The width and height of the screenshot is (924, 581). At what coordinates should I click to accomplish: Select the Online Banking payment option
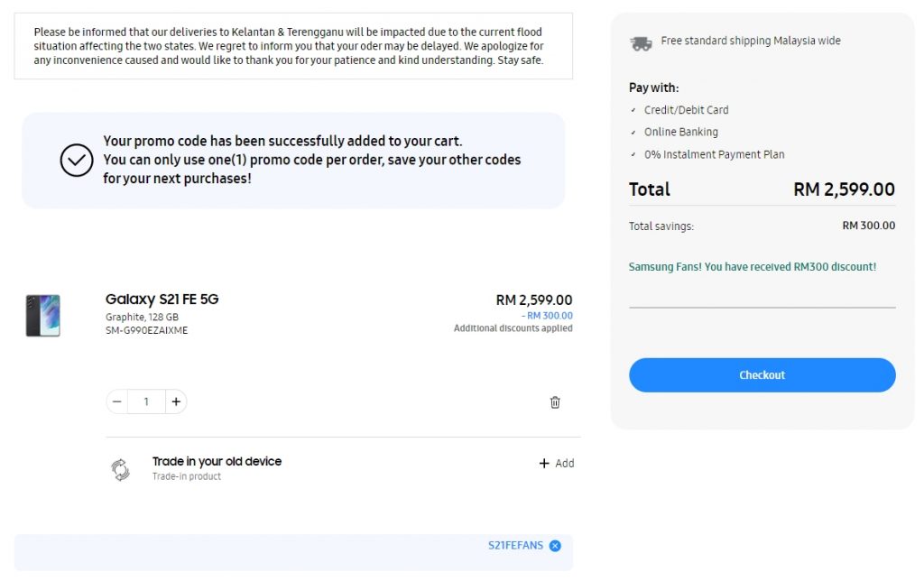[x=680, y=132]
